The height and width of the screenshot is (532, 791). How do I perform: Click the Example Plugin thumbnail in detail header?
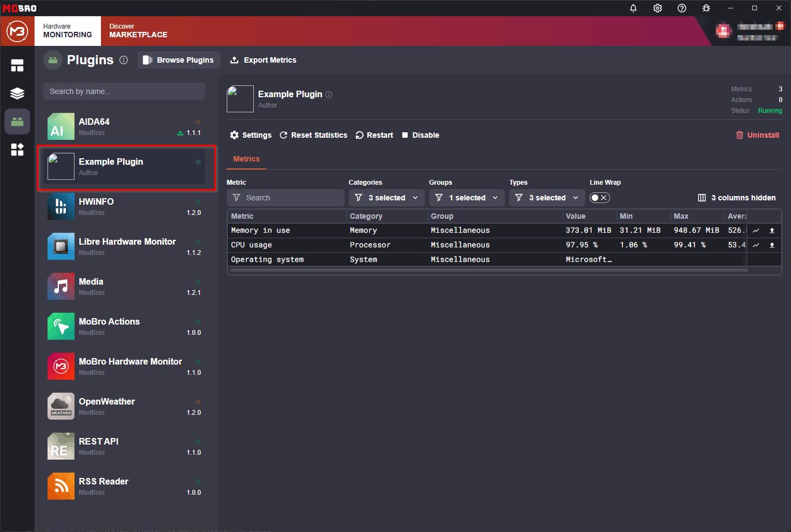240,99
